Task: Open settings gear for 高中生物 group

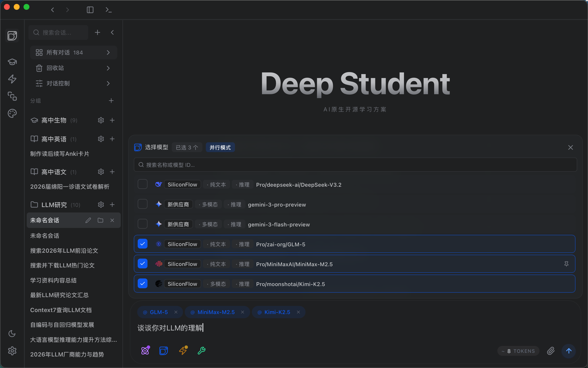Action: pyautogui.click(x=101, y=120)
